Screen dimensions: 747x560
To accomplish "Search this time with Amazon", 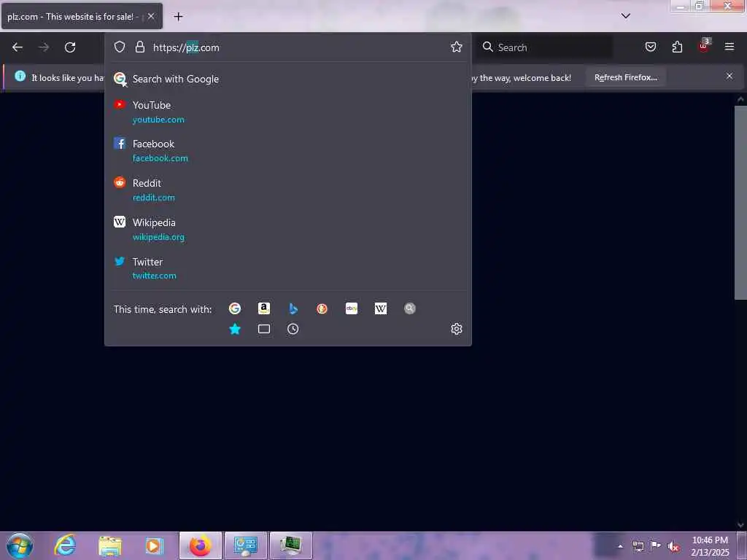I will click(264, 308).
